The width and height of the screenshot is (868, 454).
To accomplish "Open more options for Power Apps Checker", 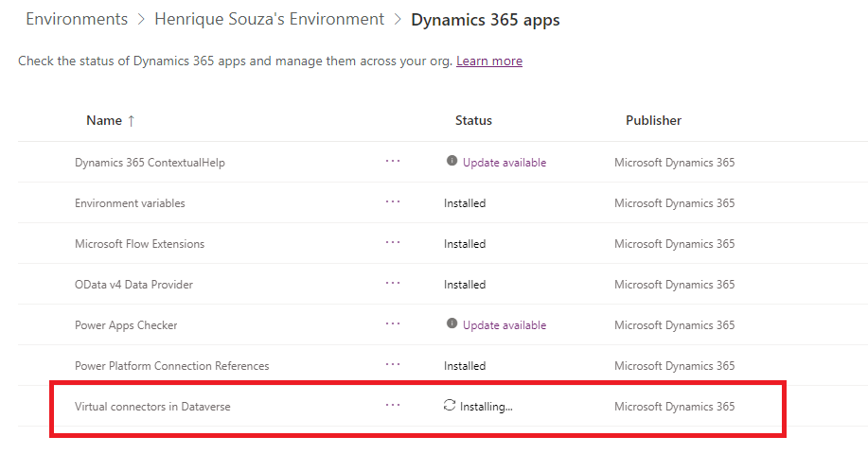I will pos(393,324).
